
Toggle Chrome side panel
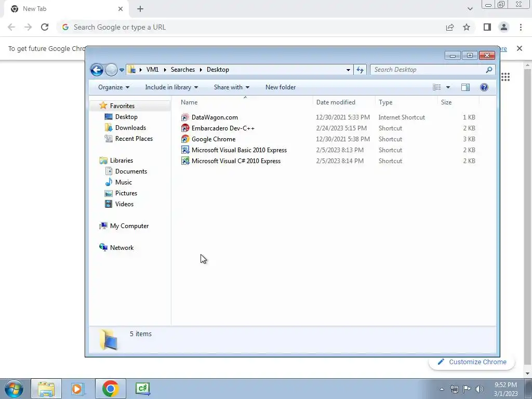coord(487,27)
